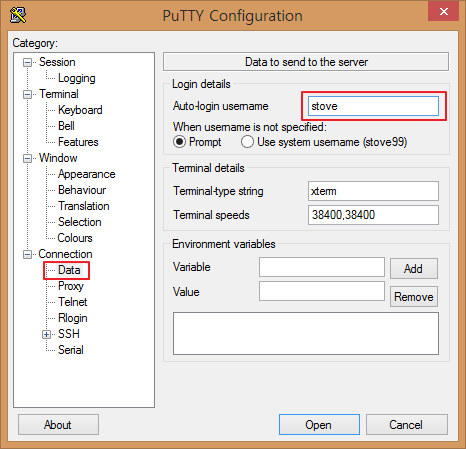
Task: Select Keyboard in the category tree
Action: pos(80,110)
